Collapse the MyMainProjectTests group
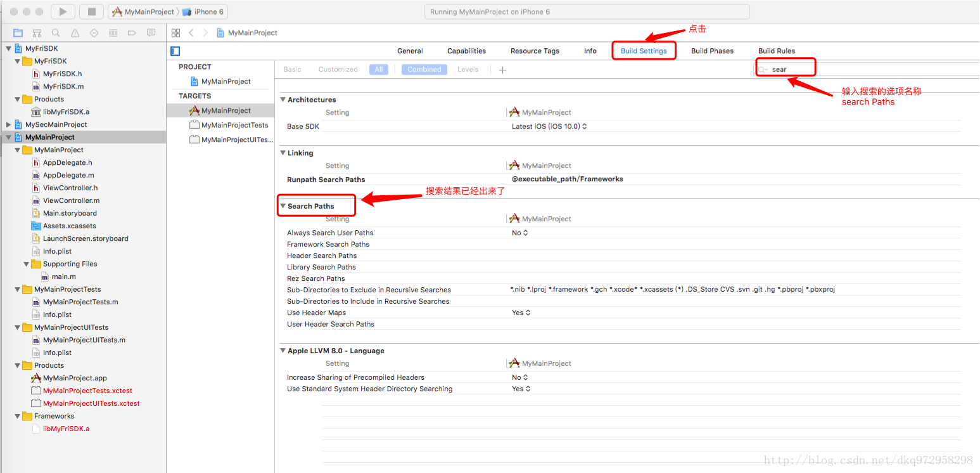980x473 pixels. click(x=17, y=289)
